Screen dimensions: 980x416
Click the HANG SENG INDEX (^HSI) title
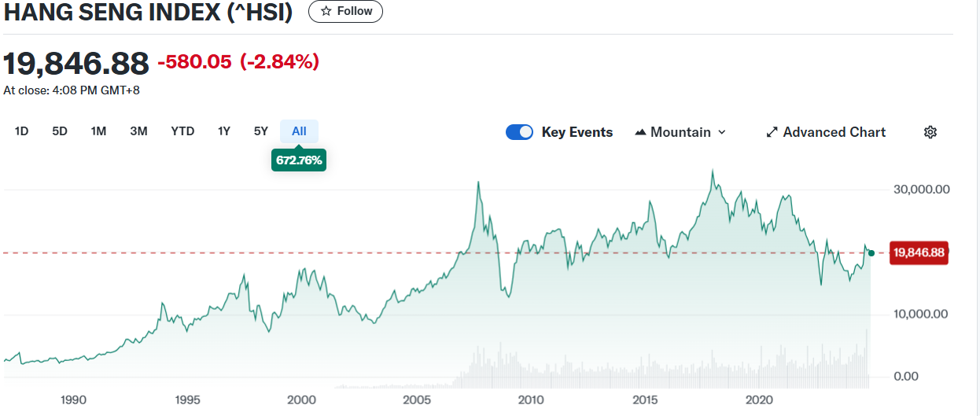click(149, 13)
